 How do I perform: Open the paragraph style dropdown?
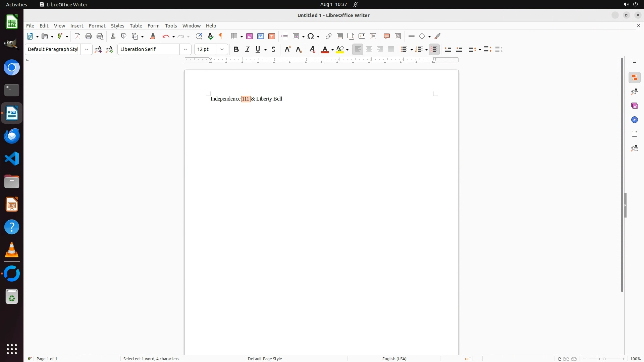87,50
